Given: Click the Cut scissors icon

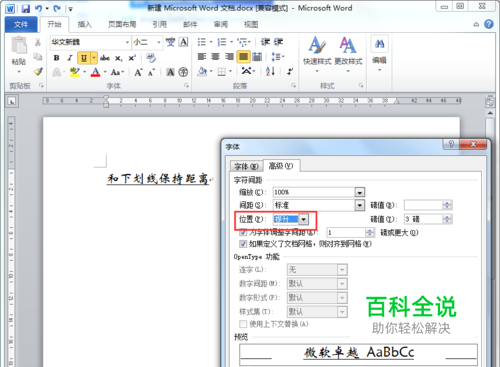Looking at the screenshot, I should [38, 42].
